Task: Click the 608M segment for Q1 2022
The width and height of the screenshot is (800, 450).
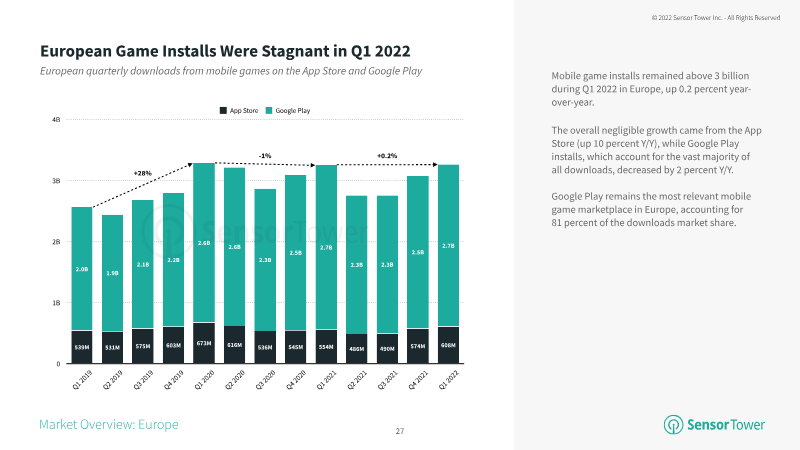Action: tap(448, 345)
